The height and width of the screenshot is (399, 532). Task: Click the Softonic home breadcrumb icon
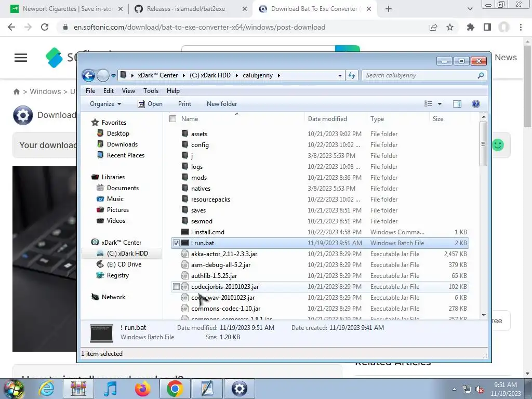pos(16,91)
